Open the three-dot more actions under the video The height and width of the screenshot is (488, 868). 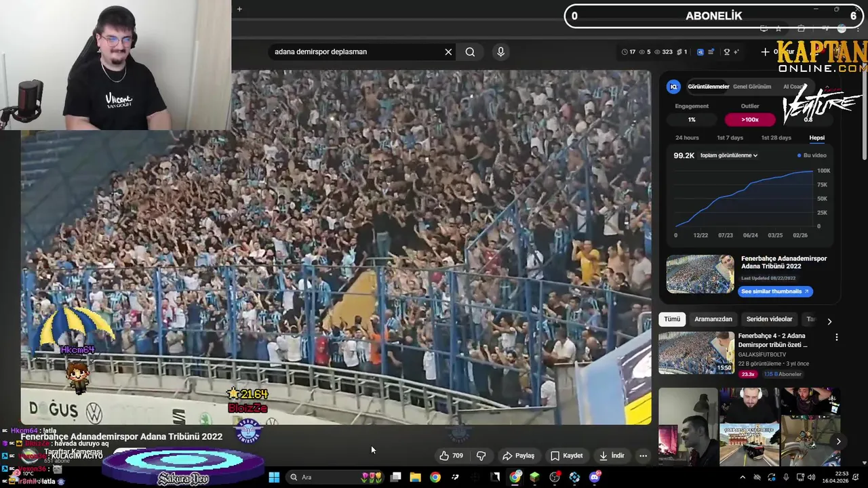click(x=643, y=455)
